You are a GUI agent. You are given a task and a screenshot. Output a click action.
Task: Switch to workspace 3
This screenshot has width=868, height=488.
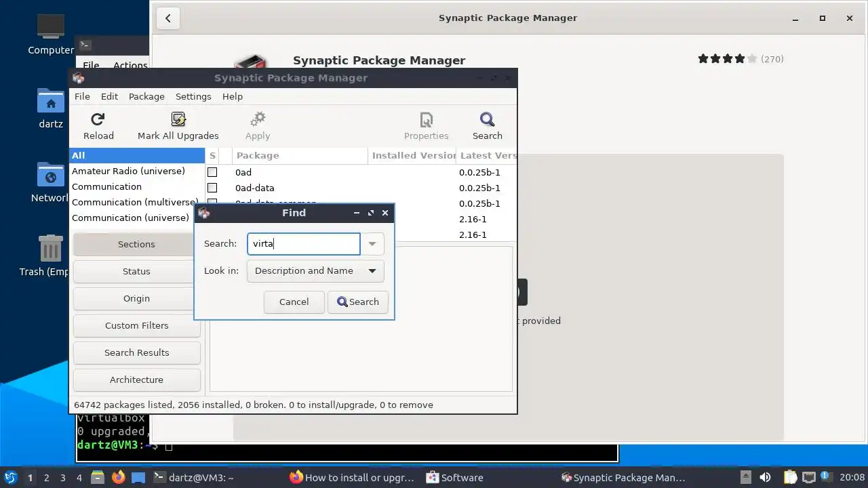62,478
